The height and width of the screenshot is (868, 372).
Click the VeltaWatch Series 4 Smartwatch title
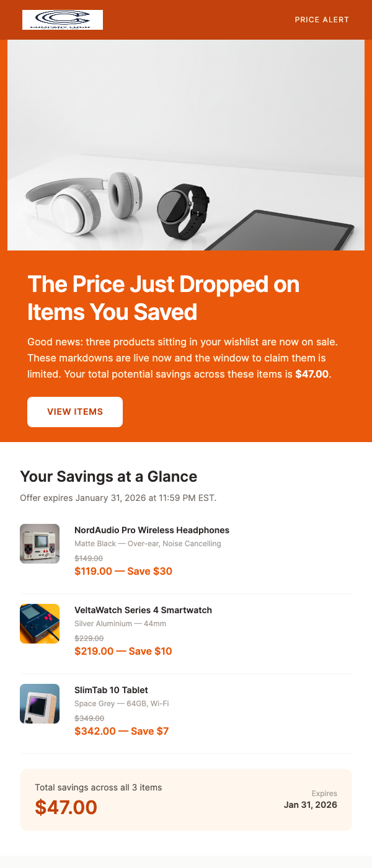click(143, 610)
